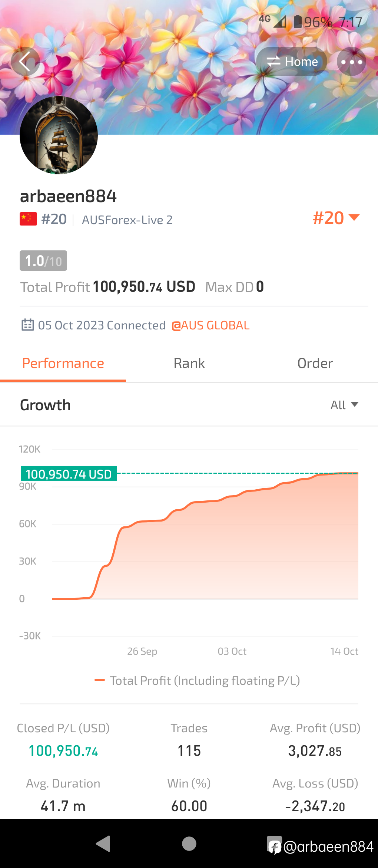
Task: Tap the Closed P/L value 100,950.74
Action: coord(63,751)
